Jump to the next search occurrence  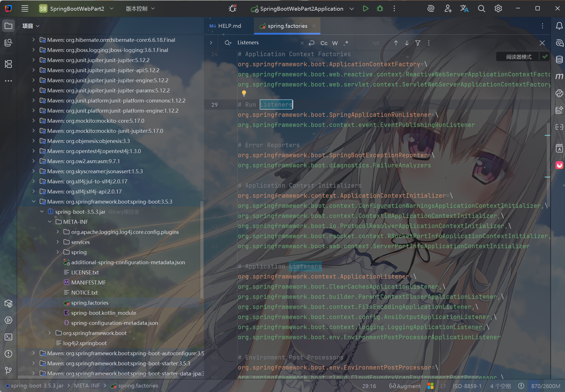[407, 43]
